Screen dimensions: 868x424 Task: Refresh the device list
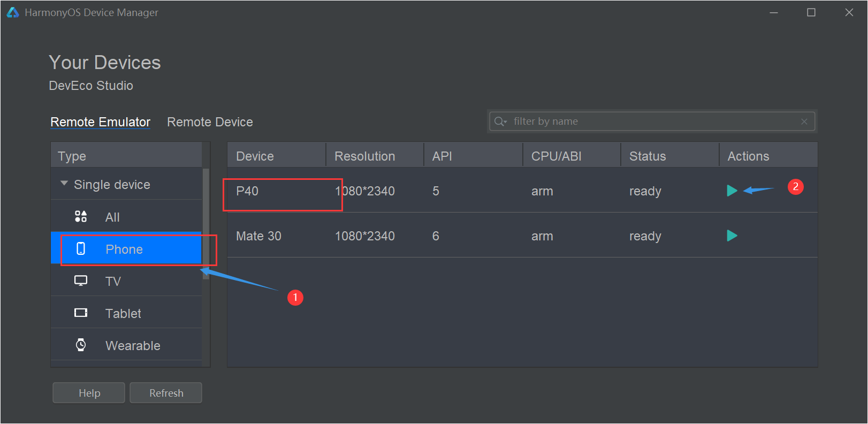click(166, 392)
